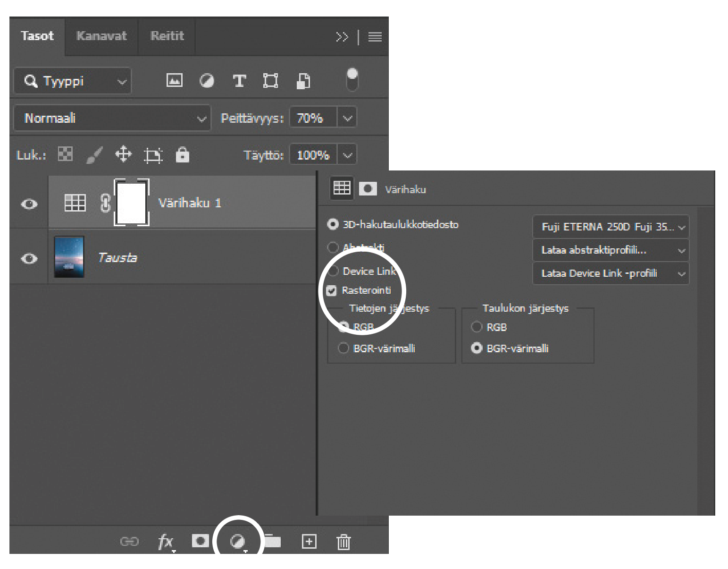Click the add layer style fx icon

pyautogui.click(x=165, y=542)
